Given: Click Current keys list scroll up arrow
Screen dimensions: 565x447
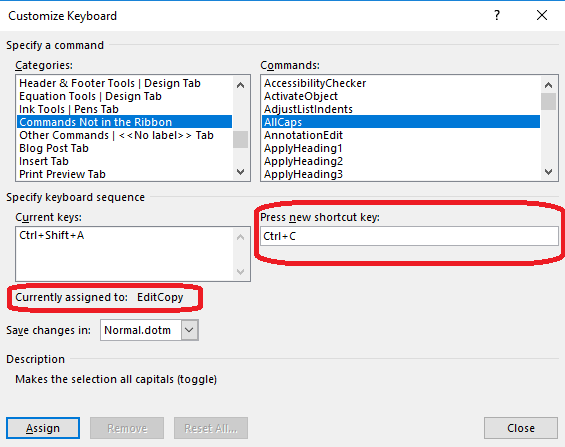Looking at the screenshot, I should (240, 237).
